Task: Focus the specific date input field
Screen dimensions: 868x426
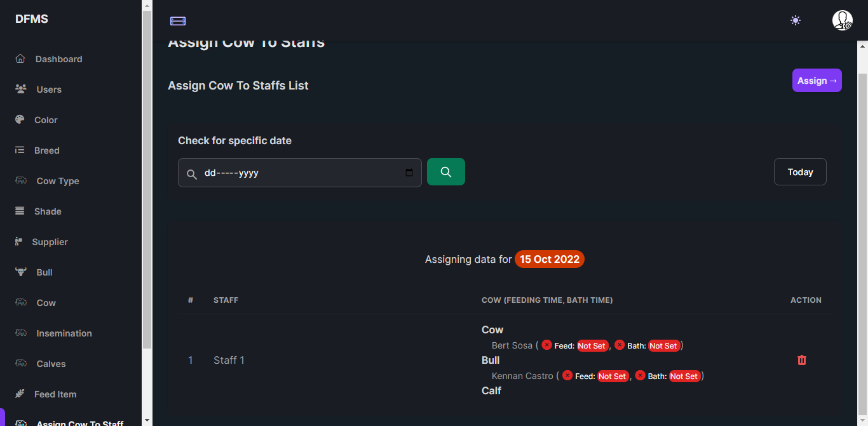Action: point(299,173)
